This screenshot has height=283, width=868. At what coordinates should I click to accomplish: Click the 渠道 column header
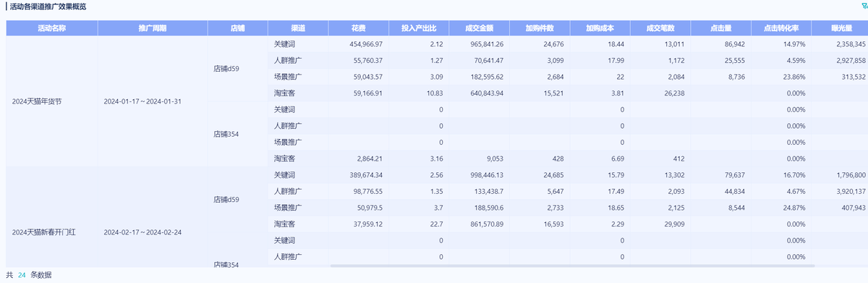(298, 28)
